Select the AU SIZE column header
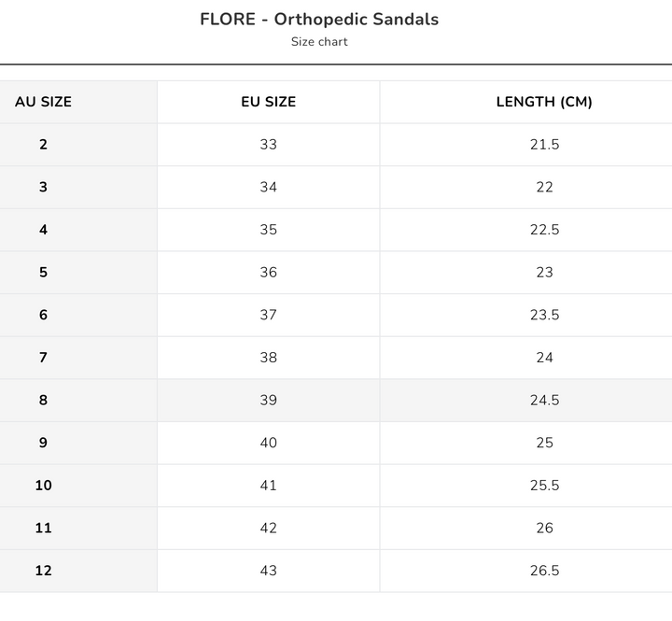 [x=43, y=102]
